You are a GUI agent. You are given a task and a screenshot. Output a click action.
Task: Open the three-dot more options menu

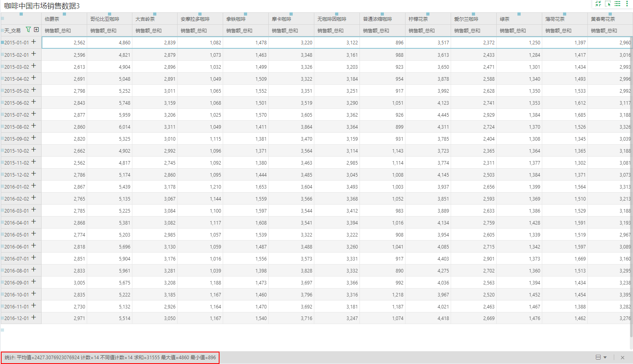coord(627,4)
